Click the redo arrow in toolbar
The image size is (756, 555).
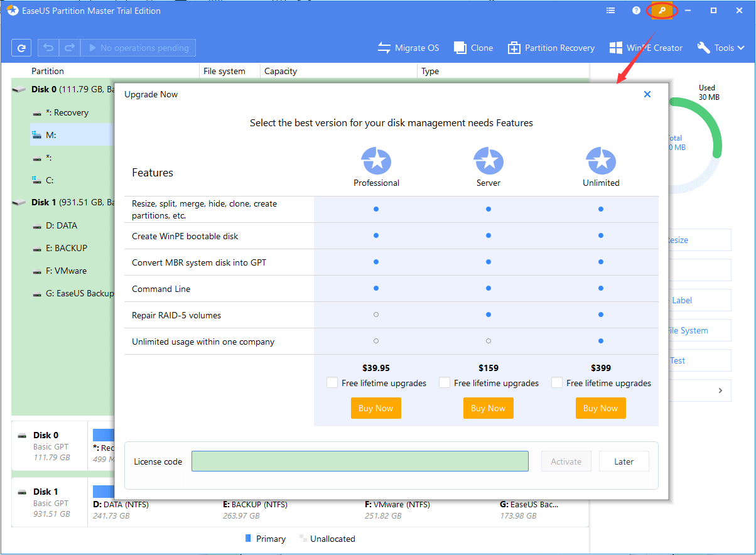click(x=70, y=48)
